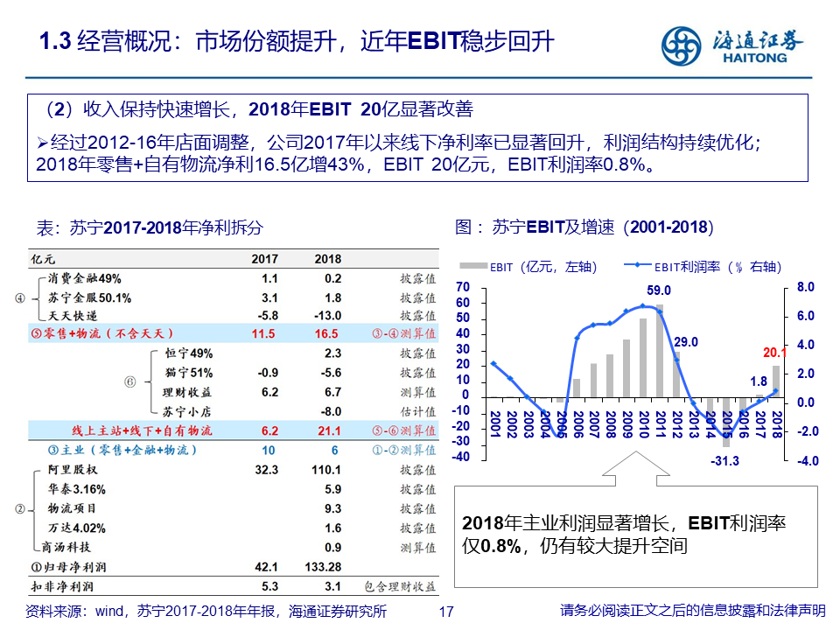The height and width of the screenshot is (630, 840).
Task: Click the Haitong Securities swirl logo
Action: [x=681, y=46]
